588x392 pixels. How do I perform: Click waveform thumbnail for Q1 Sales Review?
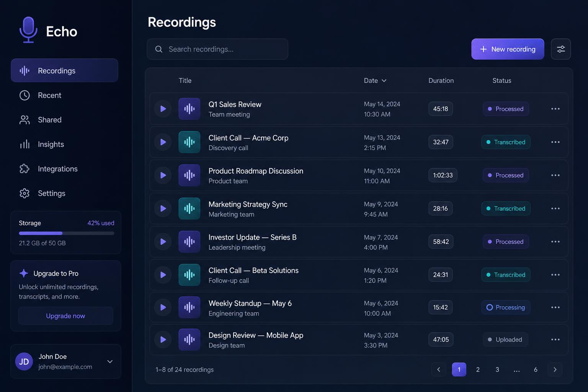click(x=189, y=109)
